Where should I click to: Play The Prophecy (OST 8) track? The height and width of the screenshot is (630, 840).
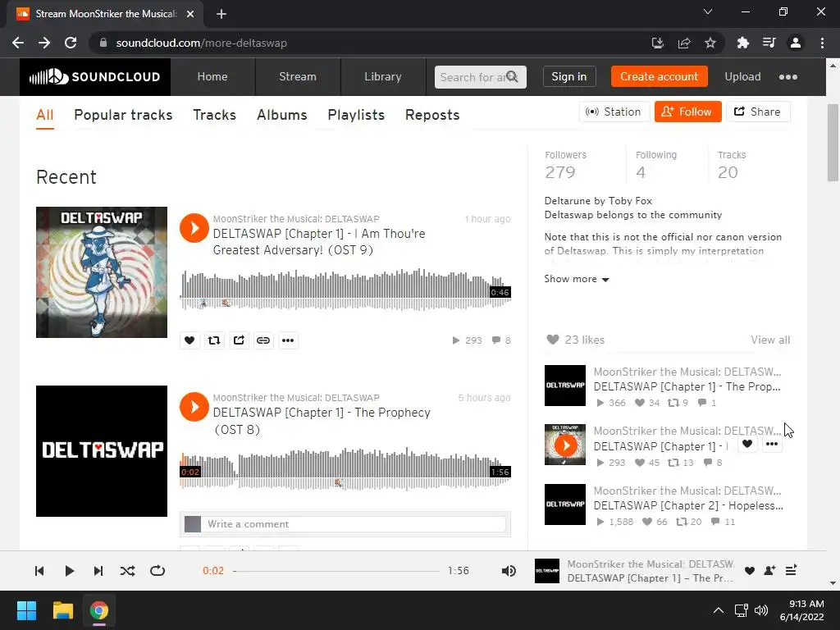pos(194,407)
